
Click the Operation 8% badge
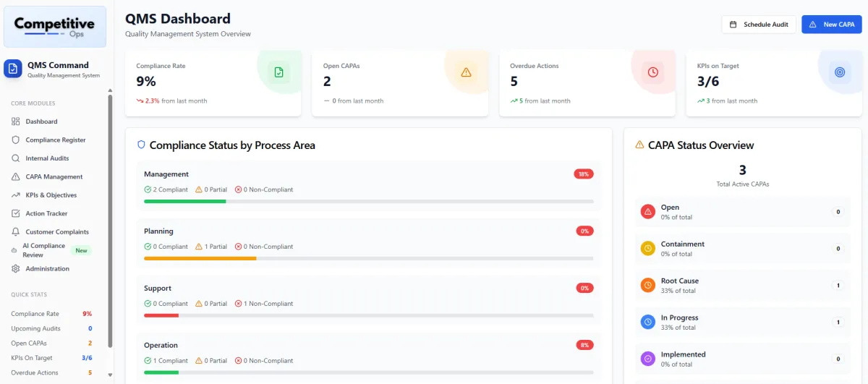(x=585, y=345)
